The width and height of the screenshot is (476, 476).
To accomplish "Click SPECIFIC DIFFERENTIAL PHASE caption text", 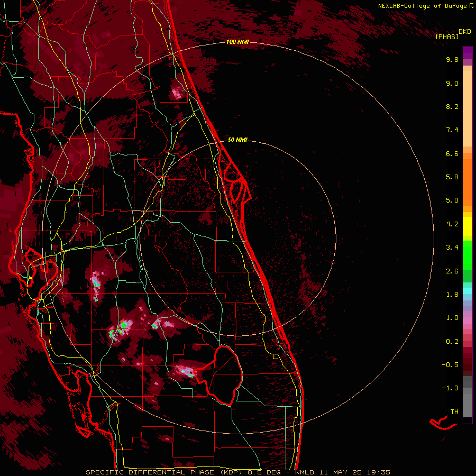I will [151, 472].
